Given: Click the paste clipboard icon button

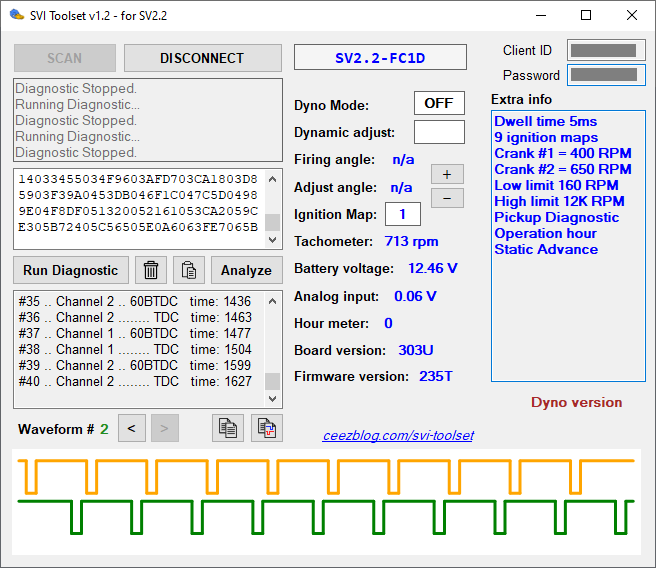Looking at the screenshot, I should (189, 270).
